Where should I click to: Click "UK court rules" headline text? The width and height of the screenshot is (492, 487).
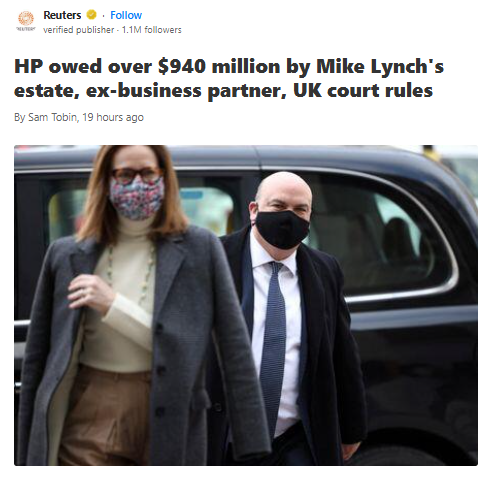click(363, 90)
